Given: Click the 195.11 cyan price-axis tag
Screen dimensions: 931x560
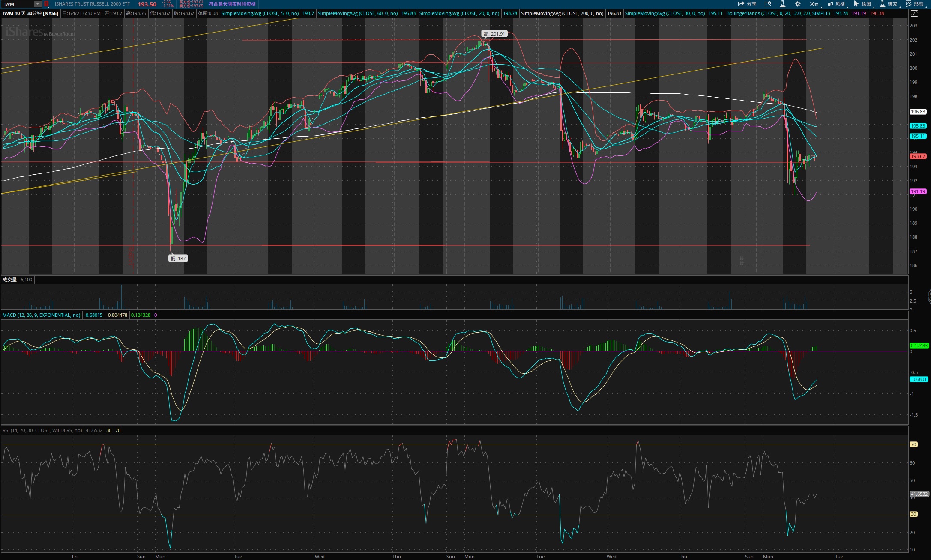Looking at the screenshot, I should 918,136.
